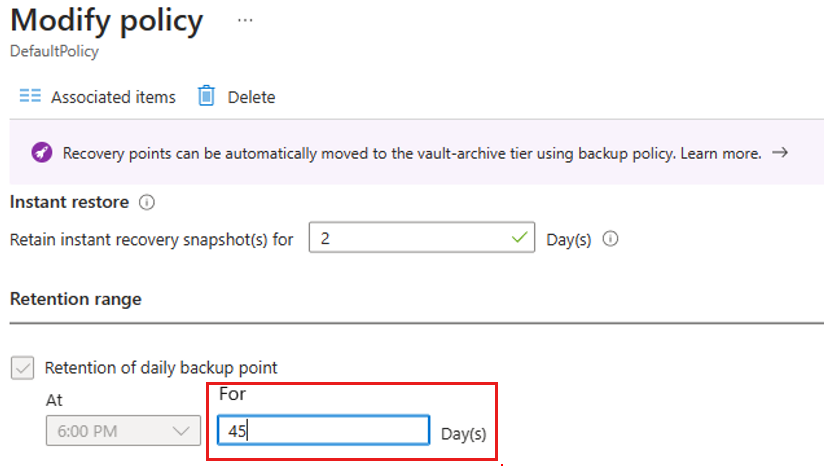Screen dimensions: 824x466
Task: Click the Associated items list icon
Action: point(30,97)
